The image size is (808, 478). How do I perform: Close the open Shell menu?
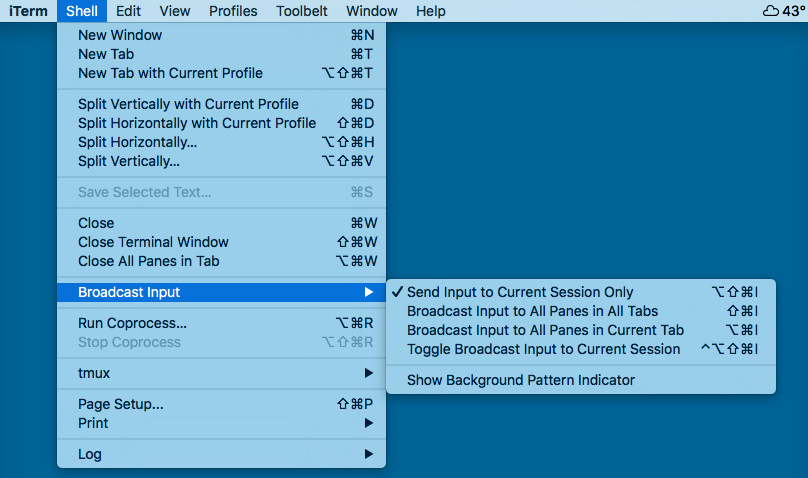tap(82, 11)
